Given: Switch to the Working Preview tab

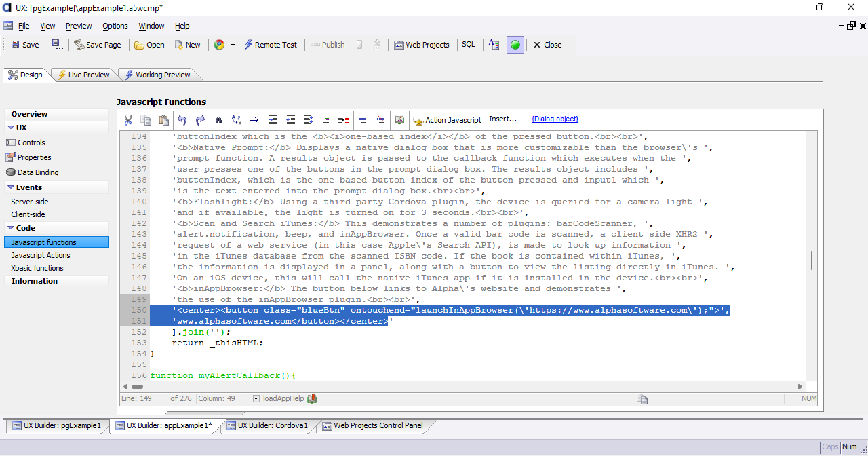Looking at the screenshot, I should click(x=157, y=75).
